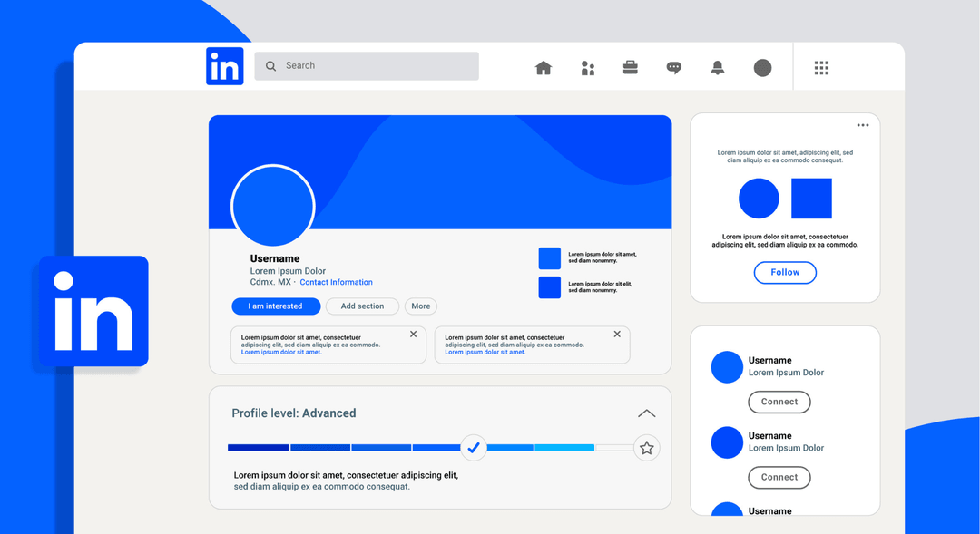The height and width of the screenshot is (534, 980).
Task: Open My Network via the people icon
Action: tap(586, 66)
